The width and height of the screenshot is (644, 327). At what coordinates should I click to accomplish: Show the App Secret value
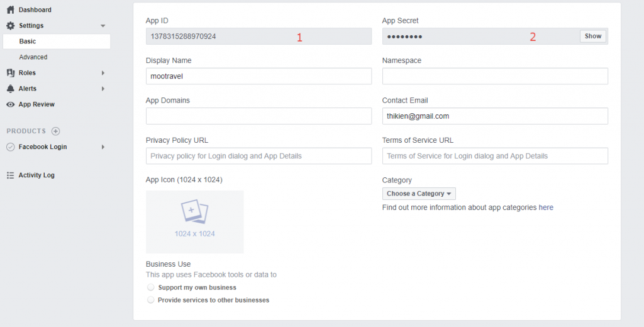(592, 36)
